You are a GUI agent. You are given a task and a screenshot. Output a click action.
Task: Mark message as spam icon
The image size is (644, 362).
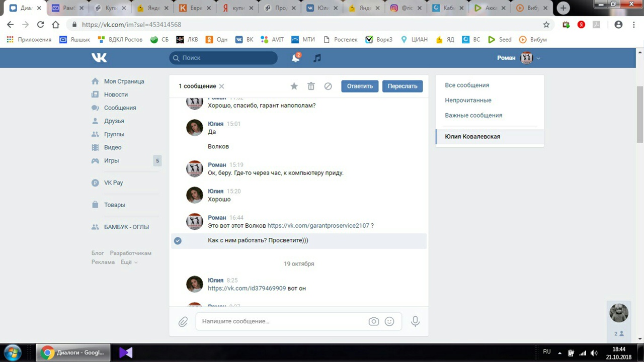tap(328, 86)
